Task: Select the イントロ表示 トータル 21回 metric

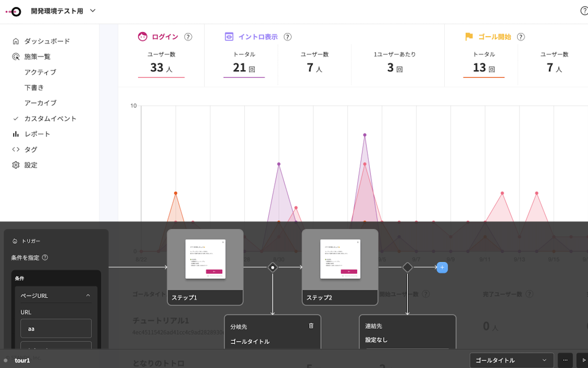Action: click(x=244, y=64)
